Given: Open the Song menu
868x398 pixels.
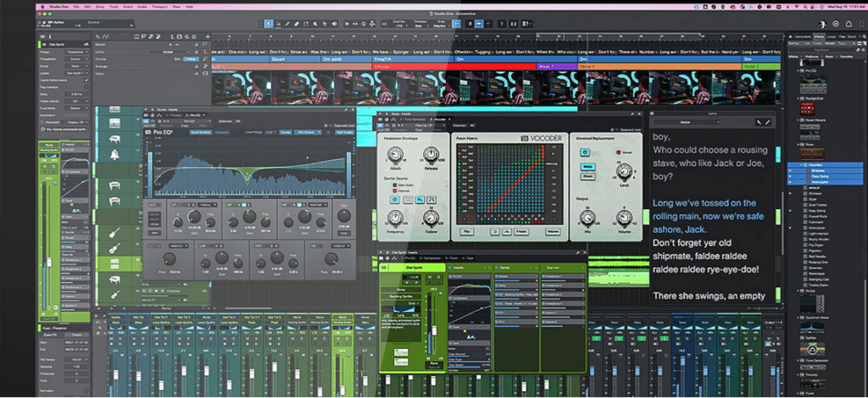Looking at the screenshot, I should coord(100,7).
